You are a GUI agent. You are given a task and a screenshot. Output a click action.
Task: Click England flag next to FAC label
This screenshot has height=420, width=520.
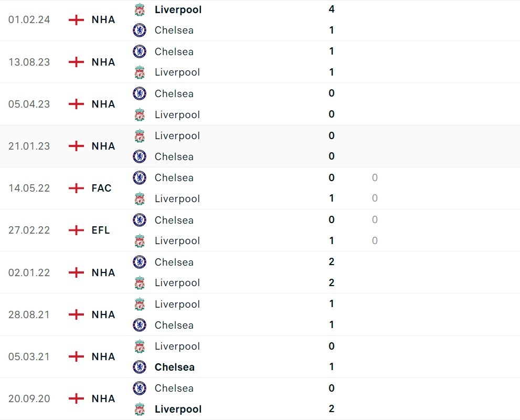[x=77, y=188]
